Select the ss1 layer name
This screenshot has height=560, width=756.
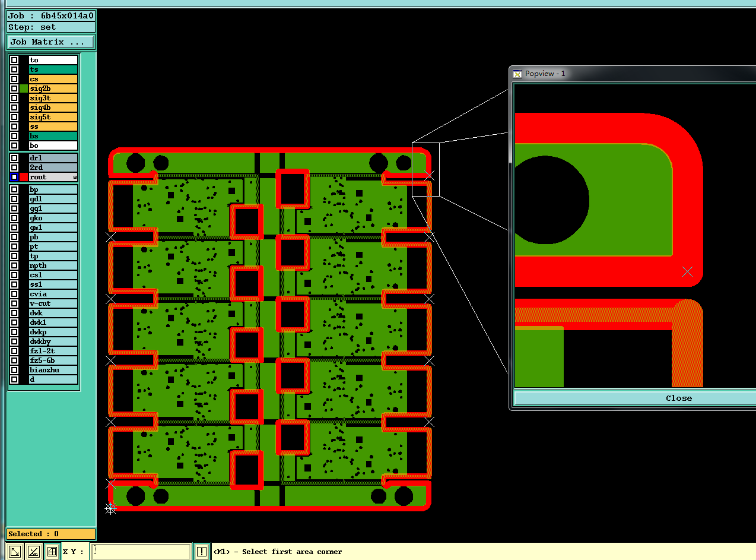tap(53, 284)
